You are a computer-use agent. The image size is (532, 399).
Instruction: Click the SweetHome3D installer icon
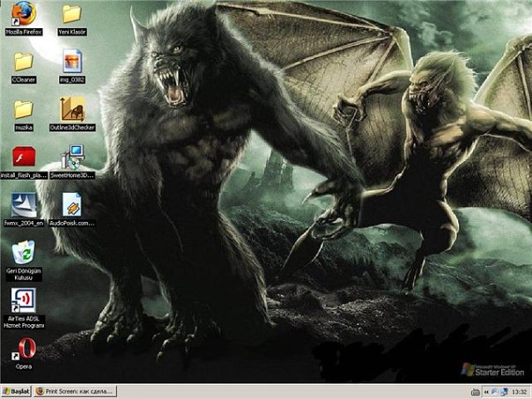coord(72,159)
